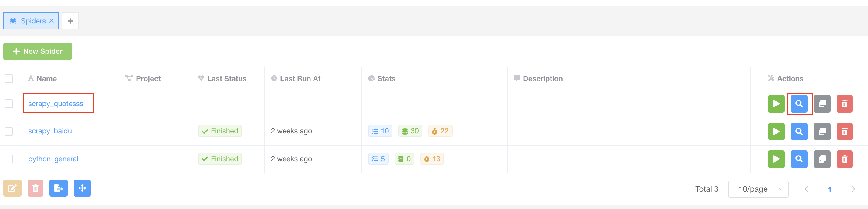Delete the scrapy_baidu spider
Image resolution: width=868 pixels, height=209 pixels.
(x=844, y=131)
